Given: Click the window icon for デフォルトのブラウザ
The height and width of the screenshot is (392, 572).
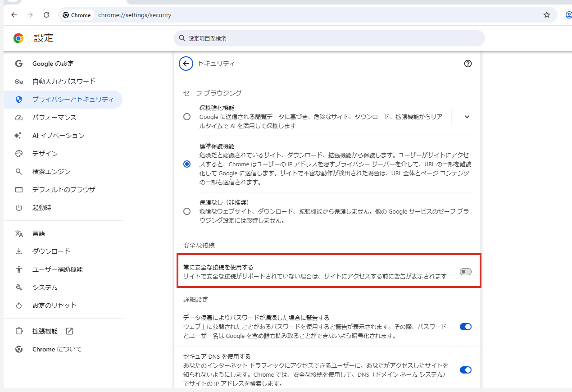Looking at the screenshot, I should 18,190.
